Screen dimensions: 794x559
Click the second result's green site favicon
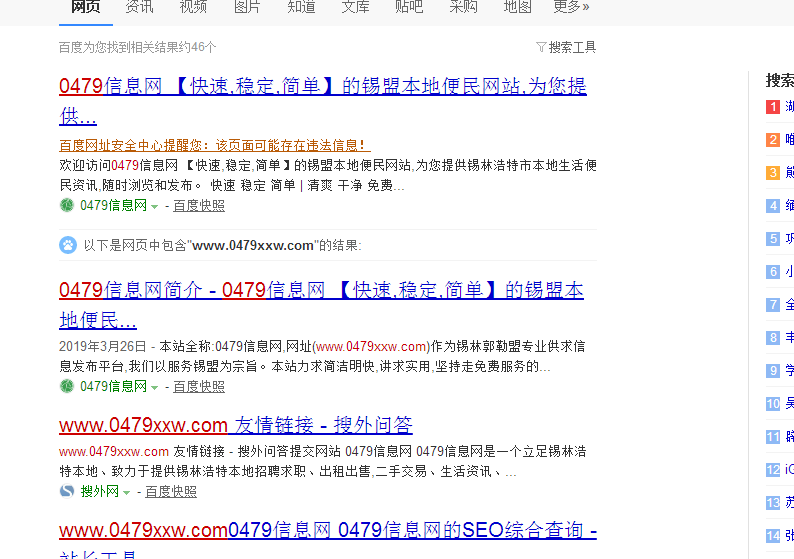pyautogui.click(x=67, y=386)
